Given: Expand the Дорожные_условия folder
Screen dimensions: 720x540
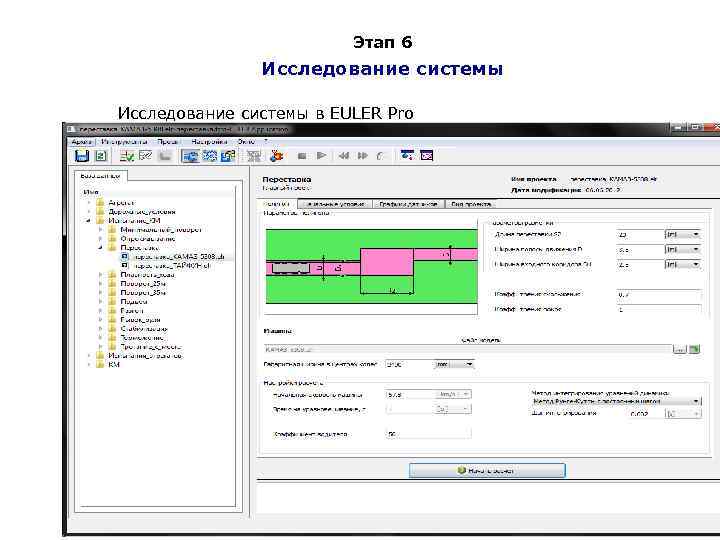Looking at the screenshot, I should click(x=89, y=212).
